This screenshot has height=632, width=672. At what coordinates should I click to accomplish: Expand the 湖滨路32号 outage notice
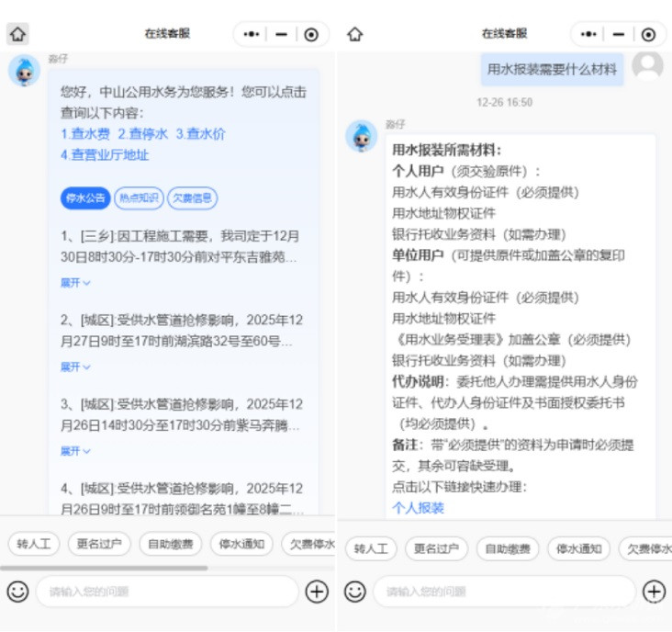click(75, 367)
